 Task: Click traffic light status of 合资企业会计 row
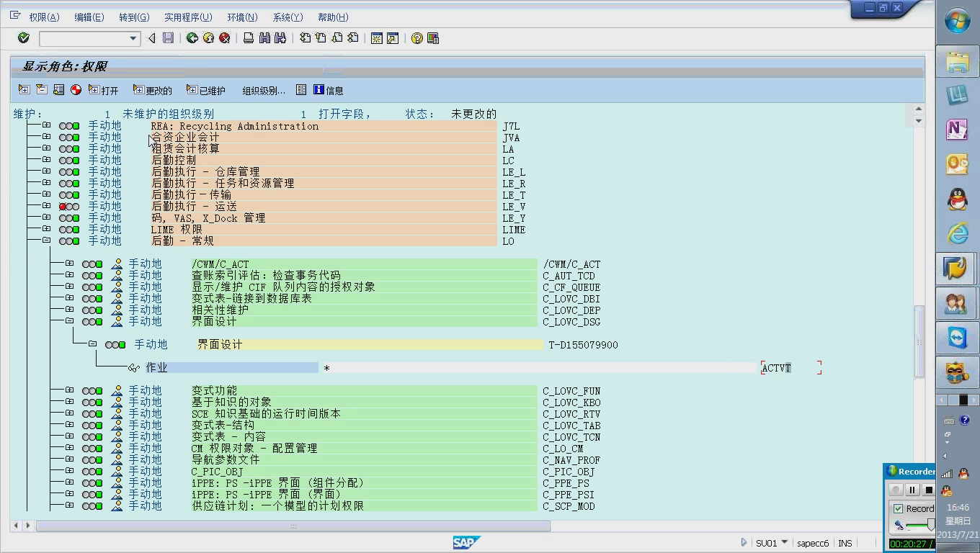point(69,138)
